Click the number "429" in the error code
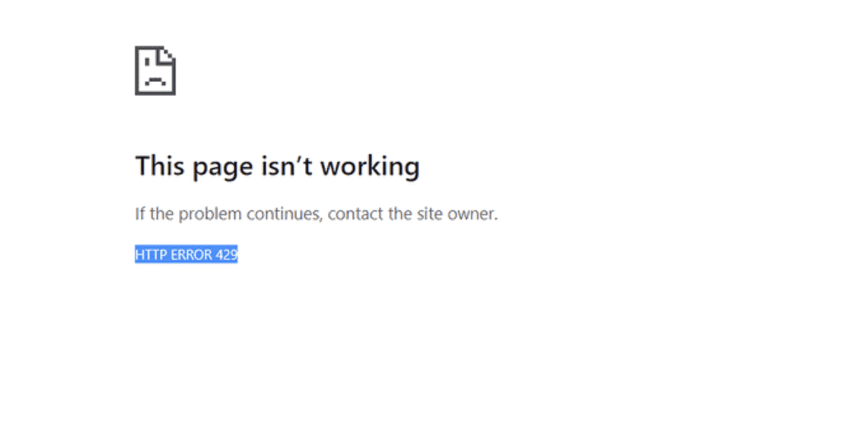 point(227,255)
